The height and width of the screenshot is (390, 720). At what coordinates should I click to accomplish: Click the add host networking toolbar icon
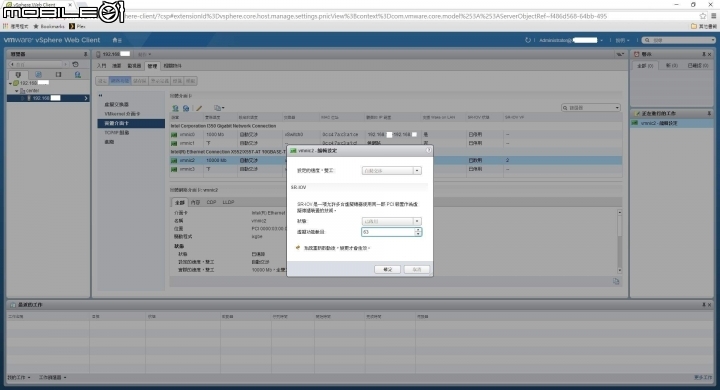(x=175, y=108)
